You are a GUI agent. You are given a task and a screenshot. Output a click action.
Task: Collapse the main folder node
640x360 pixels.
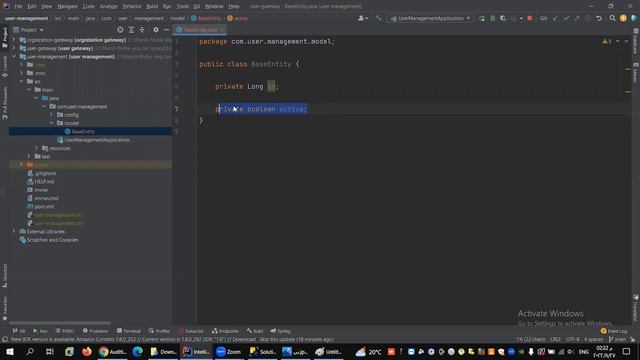coord(29,90)
